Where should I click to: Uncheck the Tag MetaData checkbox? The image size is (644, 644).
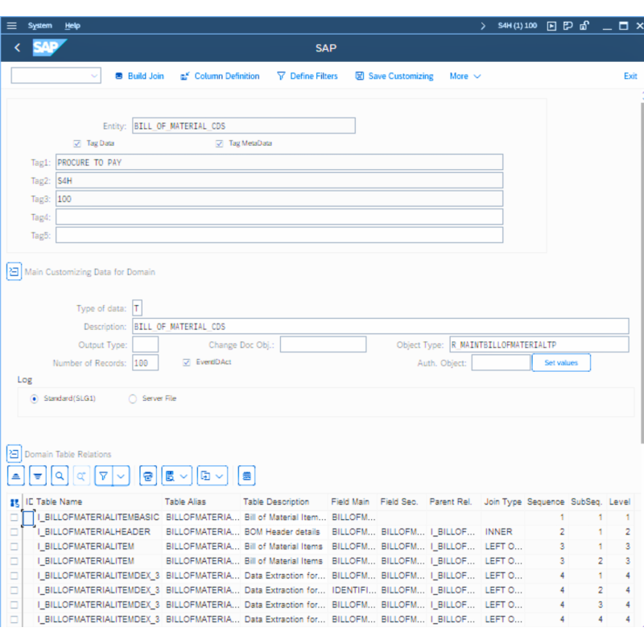pos(219,143)
